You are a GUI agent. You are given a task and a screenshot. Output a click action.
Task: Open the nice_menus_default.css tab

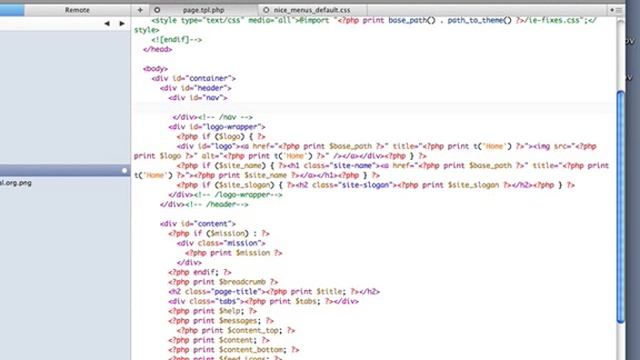(x=312, y=10)
